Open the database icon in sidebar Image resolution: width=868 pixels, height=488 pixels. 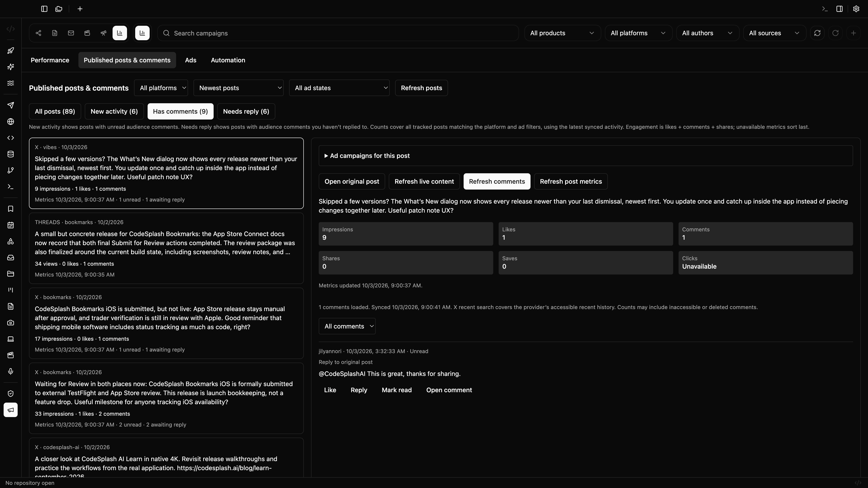pos(10,154)
